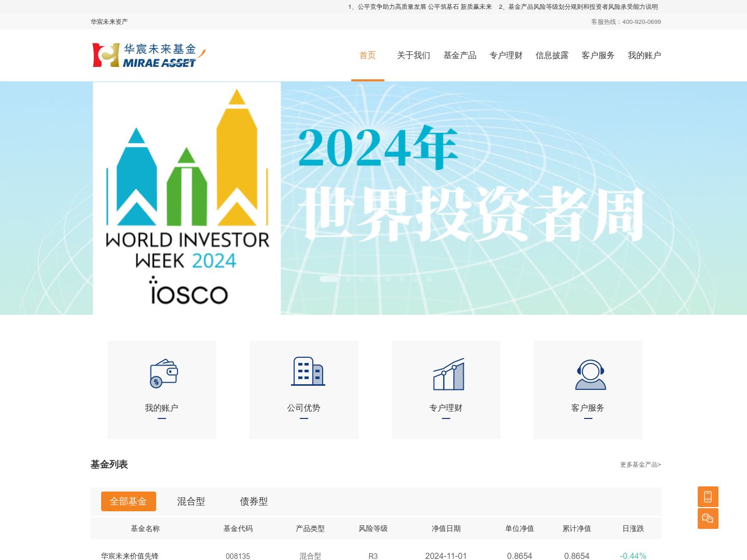Open 我的账户 in the navigation bar

(x=644, y=55)
